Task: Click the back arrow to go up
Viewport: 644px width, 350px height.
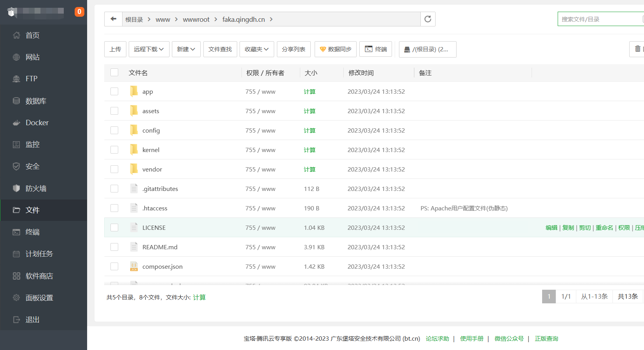Action: (113, 19)
